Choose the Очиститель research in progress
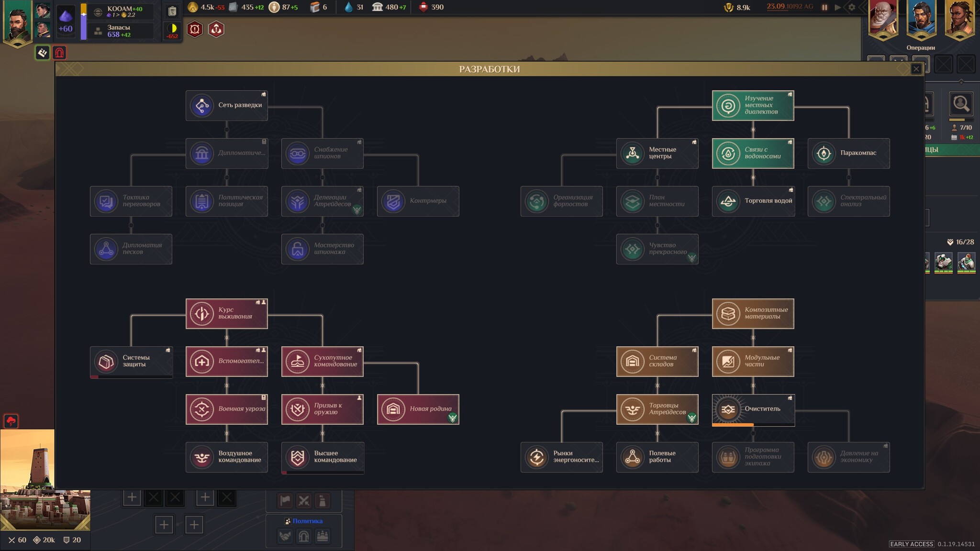The width and height of the screenshot is (980, 551). coord(753,410)
